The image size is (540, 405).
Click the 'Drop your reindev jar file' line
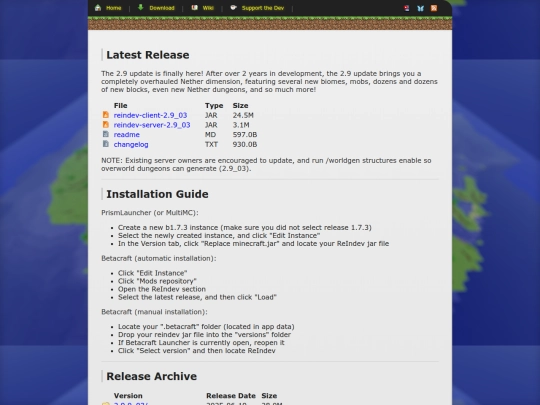tap(205, 335)
